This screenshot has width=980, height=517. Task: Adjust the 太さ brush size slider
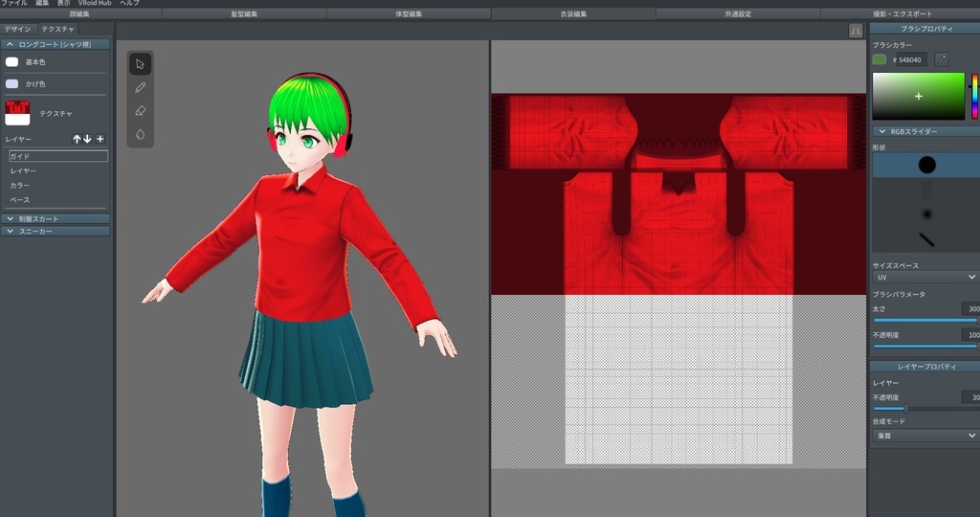click(925, 320)
